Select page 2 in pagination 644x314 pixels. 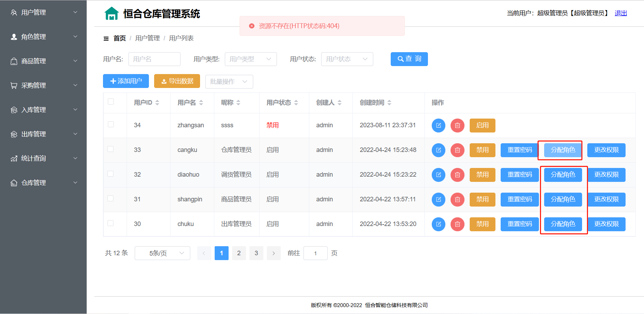point(239,253)
